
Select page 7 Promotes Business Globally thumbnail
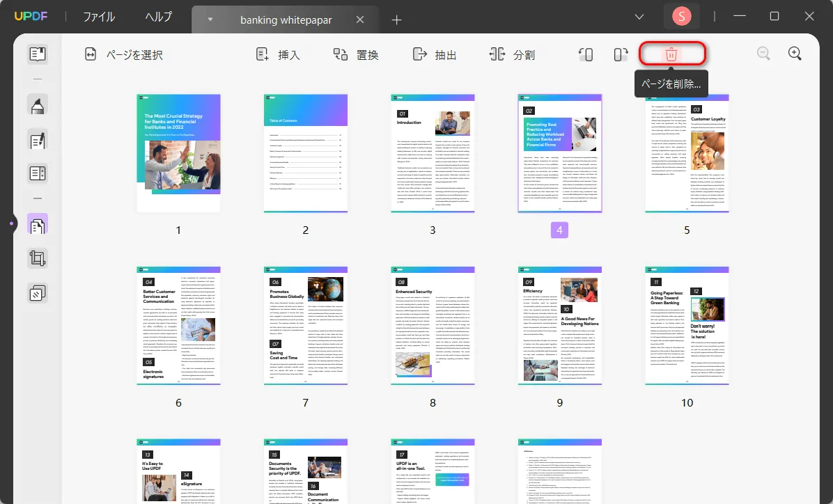click(306, 326)
